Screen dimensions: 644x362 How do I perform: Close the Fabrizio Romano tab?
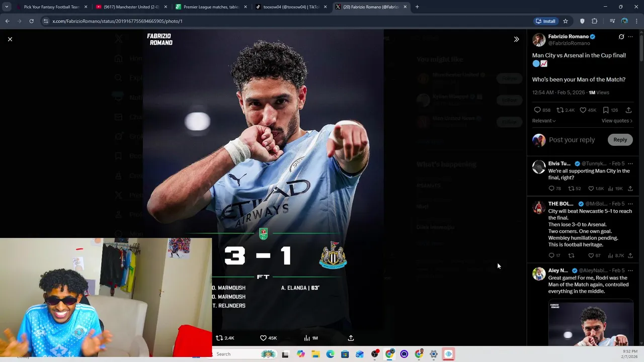[405, 7]
